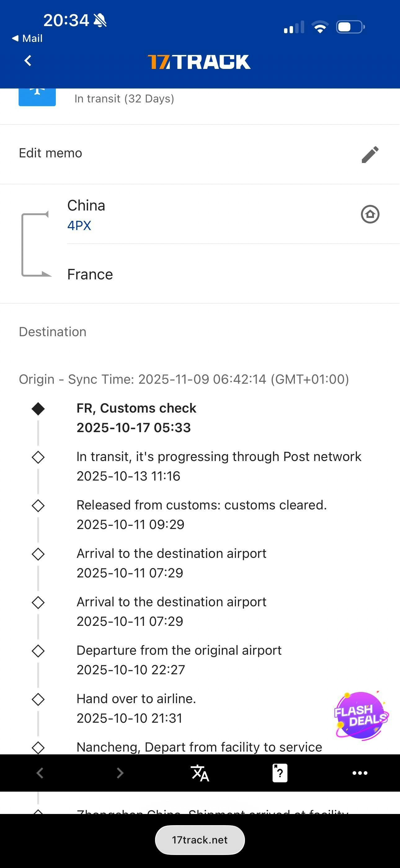Tap the browser forward chevron
The image size is (400, 868).
tap(119, 773)
